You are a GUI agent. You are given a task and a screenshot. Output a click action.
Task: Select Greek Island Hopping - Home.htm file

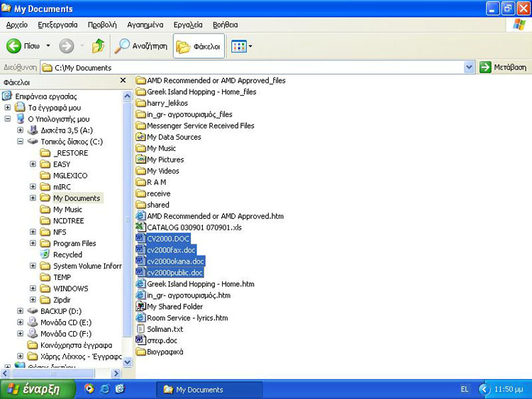point(195,284)
